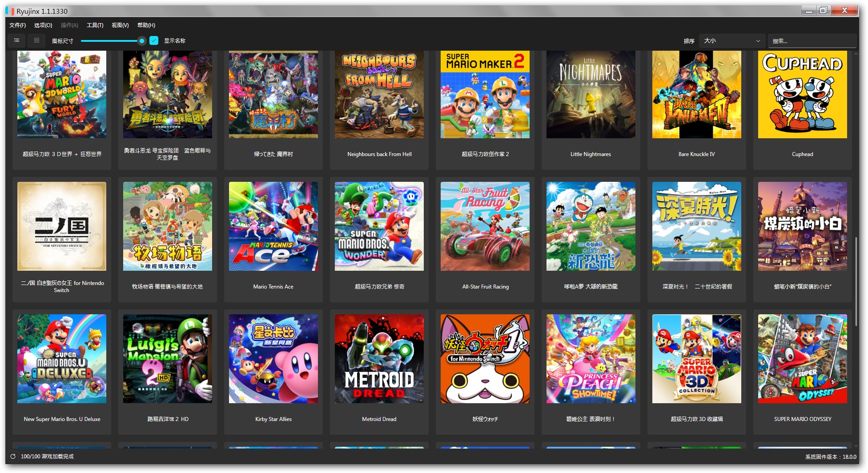Adjust the 图标尺寸 icon size slider
868x473 pixels.
point(141,41)
